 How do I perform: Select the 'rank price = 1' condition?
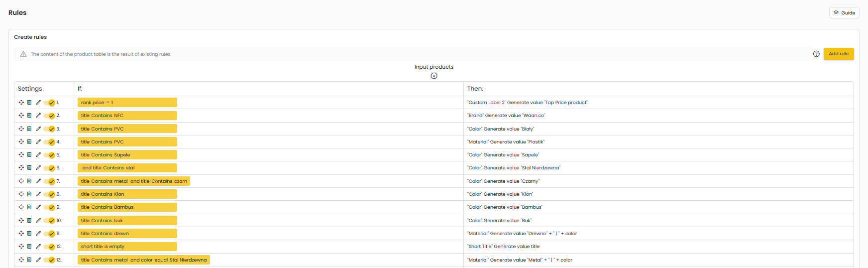point(127,103)
